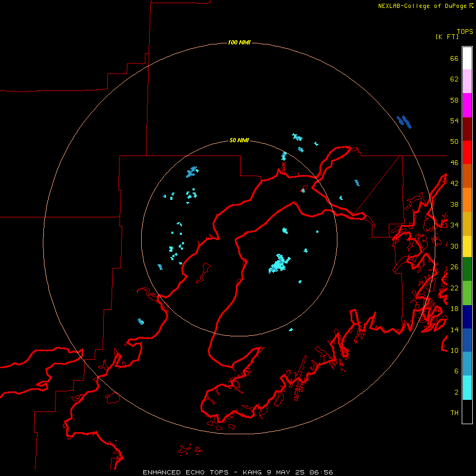
Task: Click the 'NEXLAB-College of DuPage' credit text
Action: pyautogui.click(x=423, y=6)
